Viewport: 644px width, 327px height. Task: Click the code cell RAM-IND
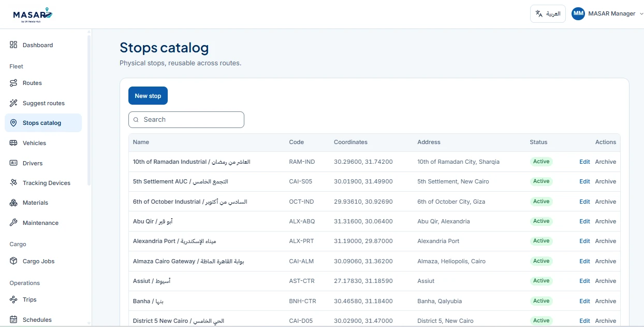[302, 162]
